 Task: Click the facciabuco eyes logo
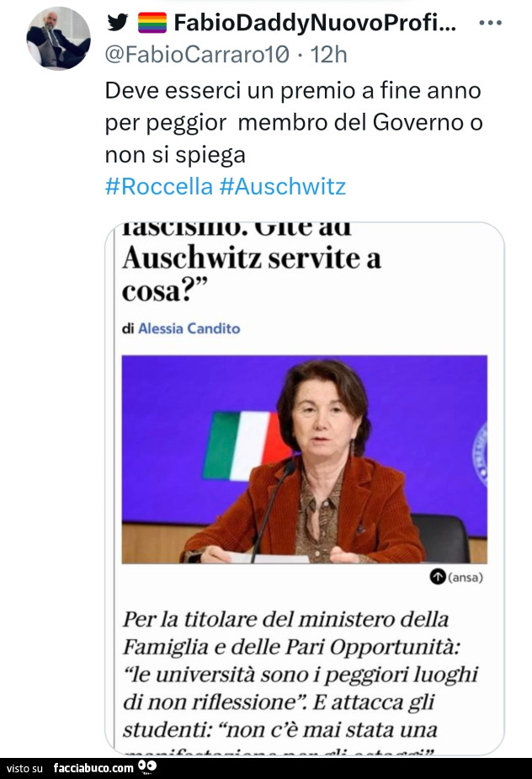pyautogui.click(x=147, y=767)
